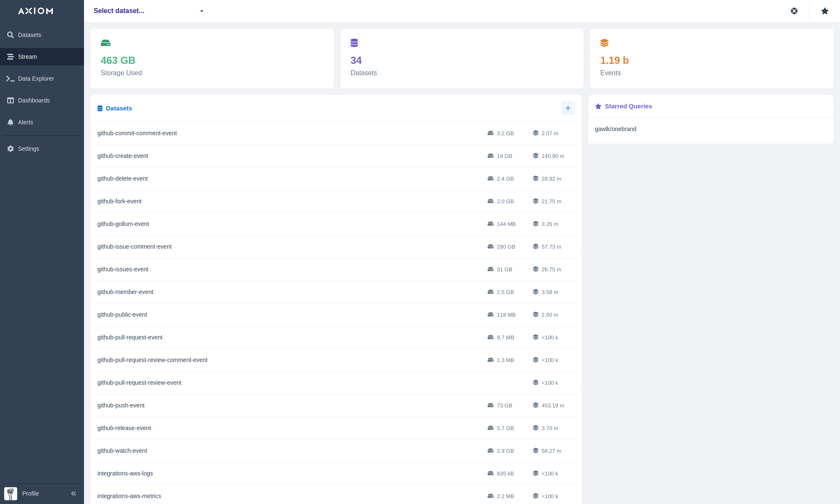Viewport: 840px width, 504px height.
Task: Open the help lifebuoy icon
Action: [x=794, y=11]
